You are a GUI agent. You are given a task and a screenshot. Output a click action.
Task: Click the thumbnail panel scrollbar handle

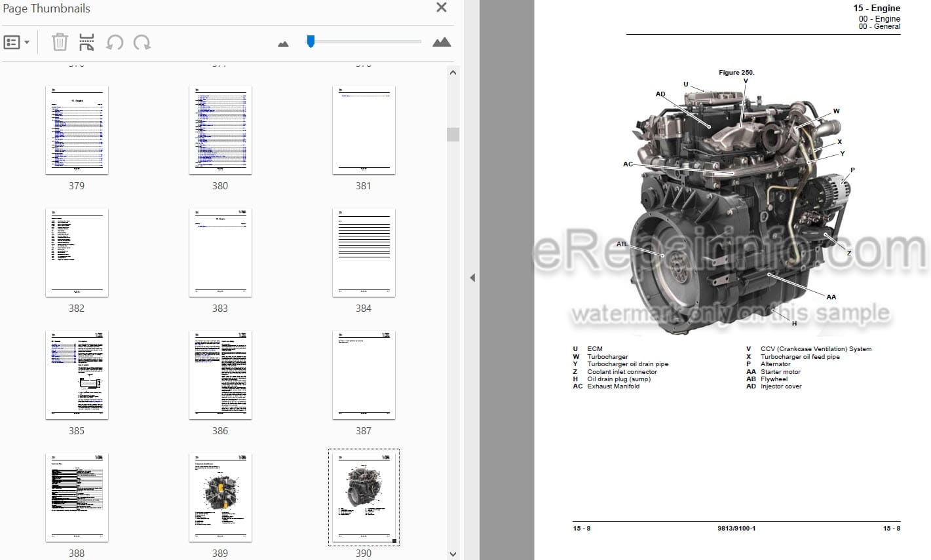(x=453, y=134)
